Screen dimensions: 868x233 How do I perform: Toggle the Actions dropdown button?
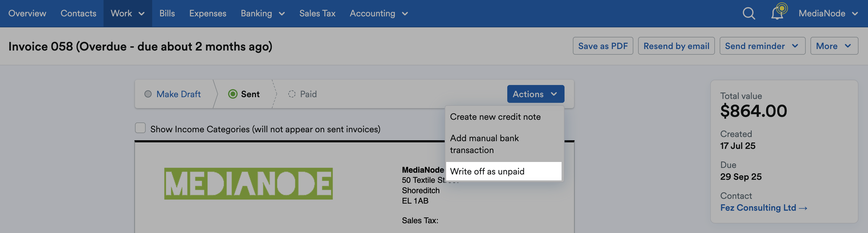click(535, 94)
